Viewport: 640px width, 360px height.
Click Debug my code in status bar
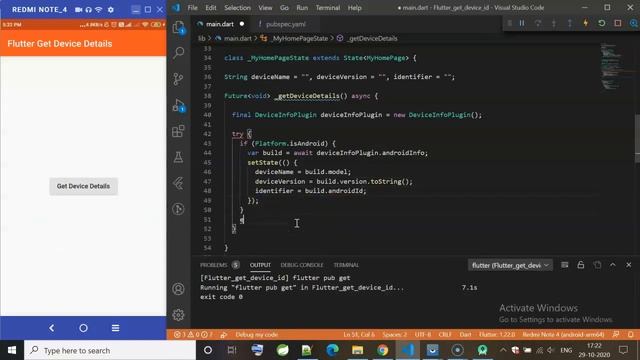257,335
